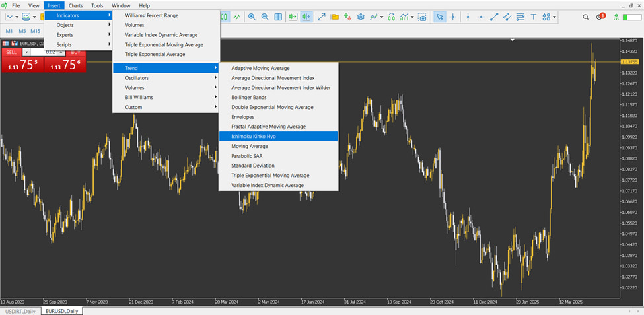Screen dimensions: 644x315
Task: Open the Window menu
Action: tap(121, 6)
